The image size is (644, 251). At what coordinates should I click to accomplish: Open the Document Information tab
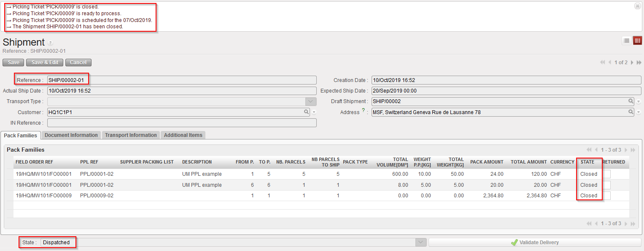click(71, 135)
